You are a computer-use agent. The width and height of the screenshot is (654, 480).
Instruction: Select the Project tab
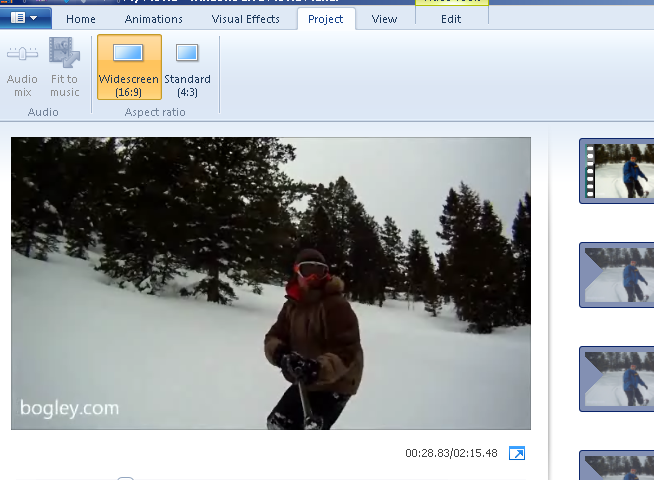click(x=326, y=19)
